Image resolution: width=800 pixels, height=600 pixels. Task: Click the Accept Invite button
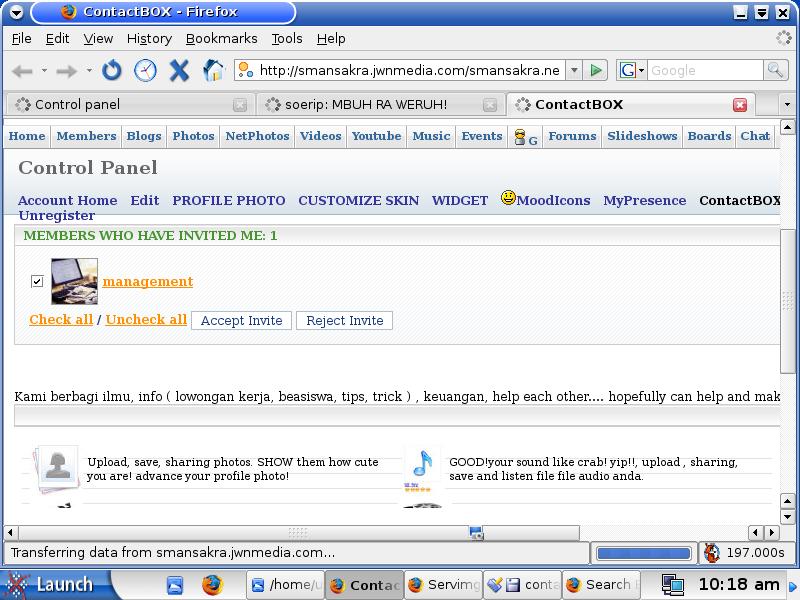coord(241,320)
